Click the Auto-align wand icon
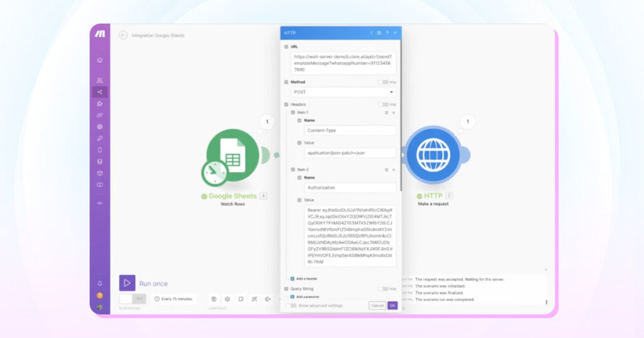Screen dimensions: 644x338 tap(255, 299)
